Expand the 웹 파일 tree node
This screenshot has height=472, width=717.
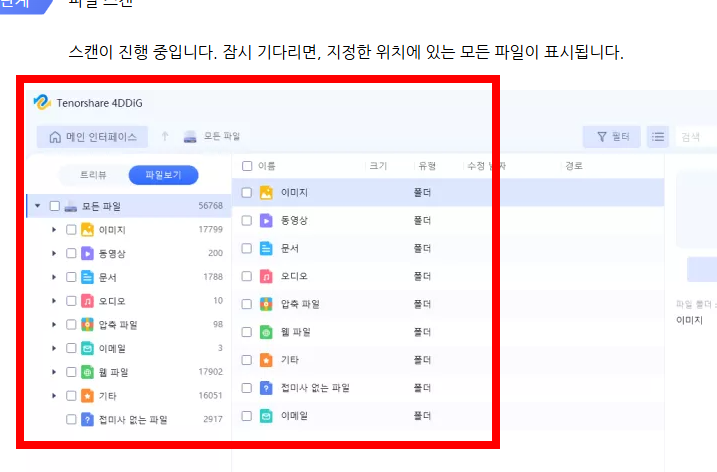54,372
